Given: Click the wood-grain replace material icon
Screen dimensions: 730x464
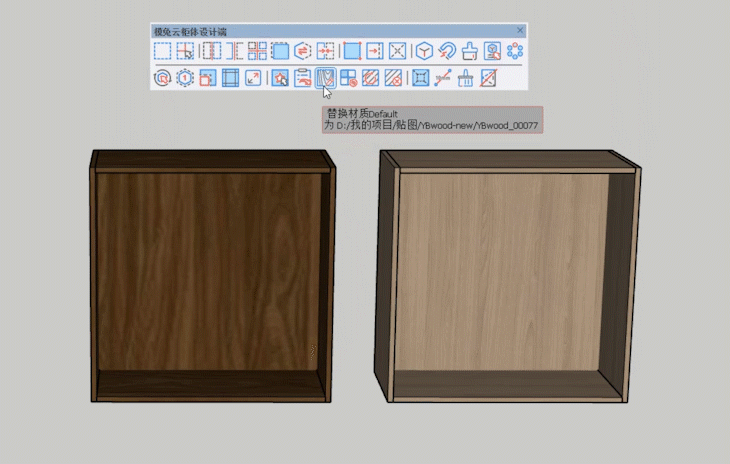Looking at the screenshot, I should coord(325,77).
